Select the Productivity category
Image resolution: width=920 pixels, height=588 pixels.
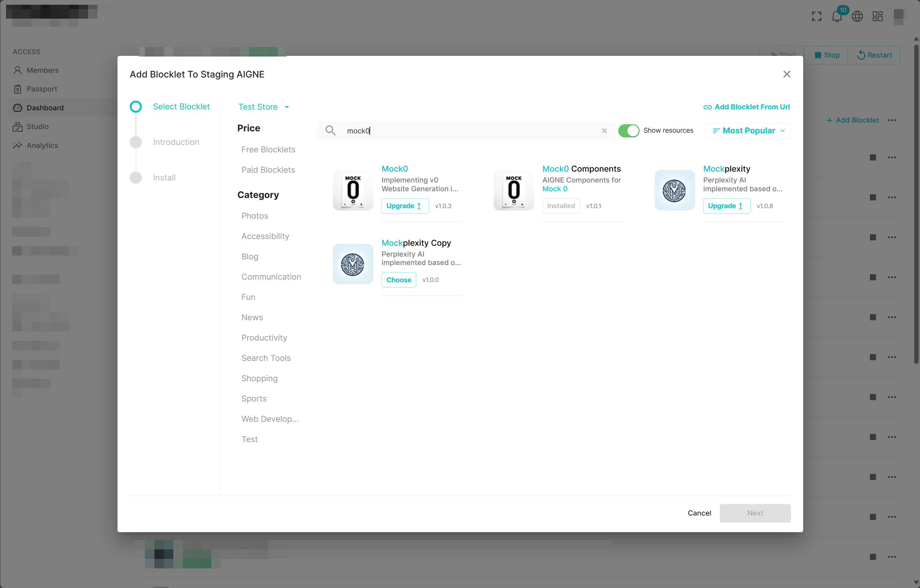(x=264, y=338)
